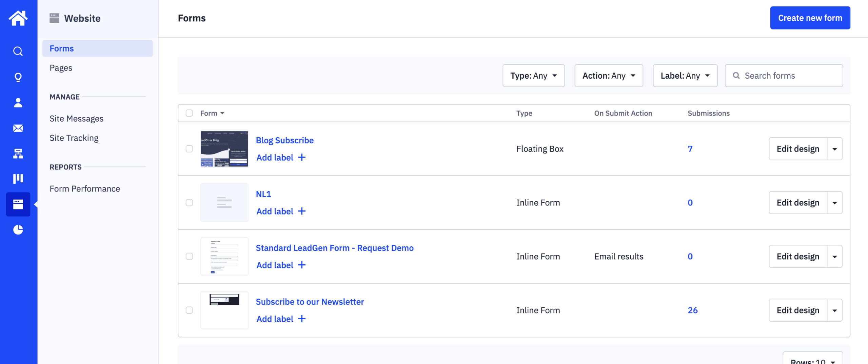Image resolution: width=868 pixels, height=364 pixels.
Task: Click inside the Search forms field
Action: 784,75
